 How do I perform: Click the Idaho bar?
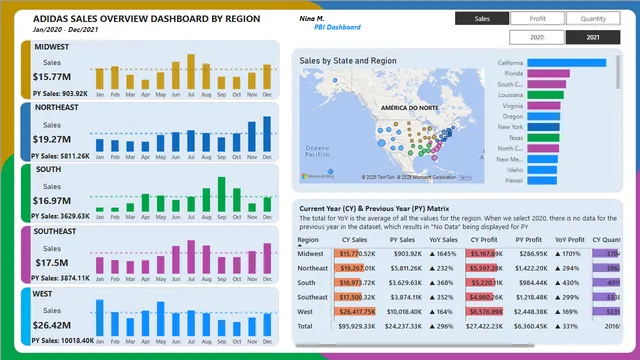(x=542, y=170)
